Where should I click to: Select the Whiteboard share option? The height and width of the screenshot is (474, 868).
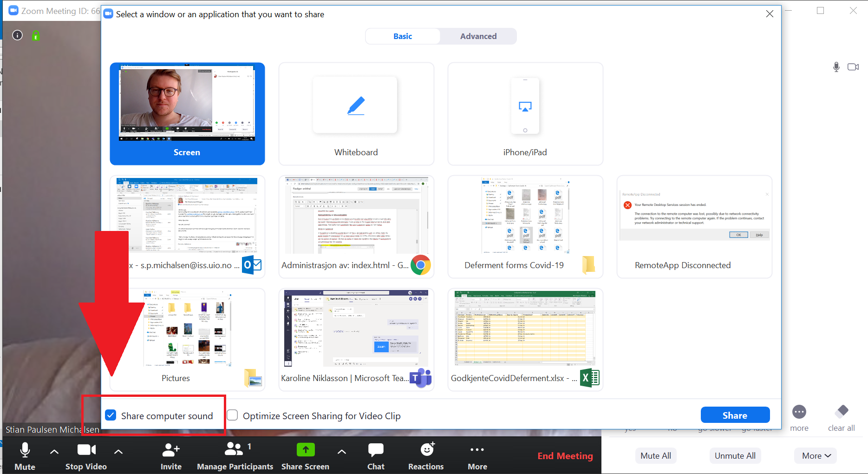click(x=356, y=114)
